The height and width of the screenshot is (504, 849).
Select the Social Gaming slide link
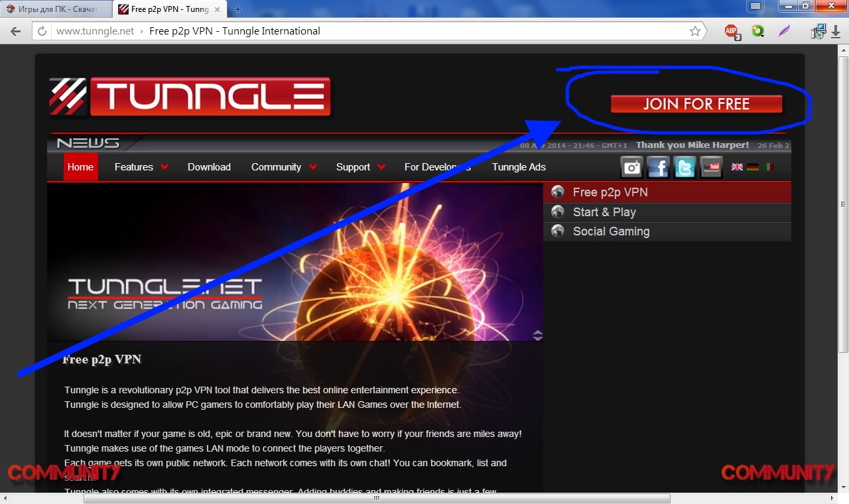coord(611,231)
